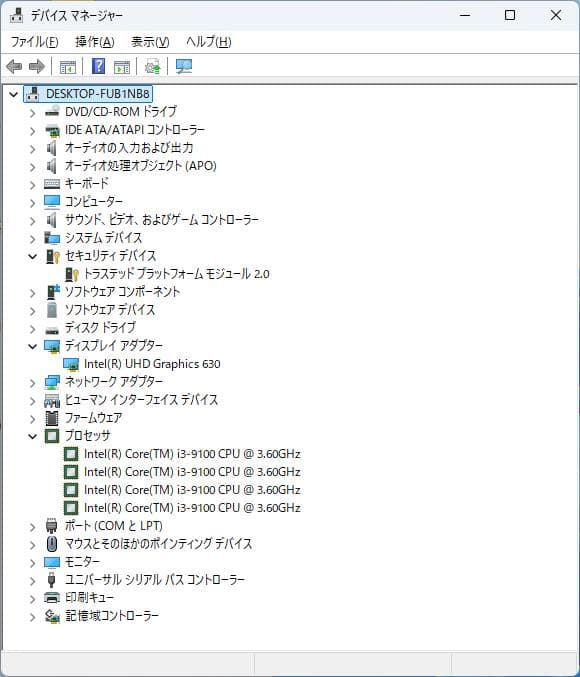580x677 pixels.
Task: Click the IDE ATA/ATAPI controller icon
Action: (52, 130)
